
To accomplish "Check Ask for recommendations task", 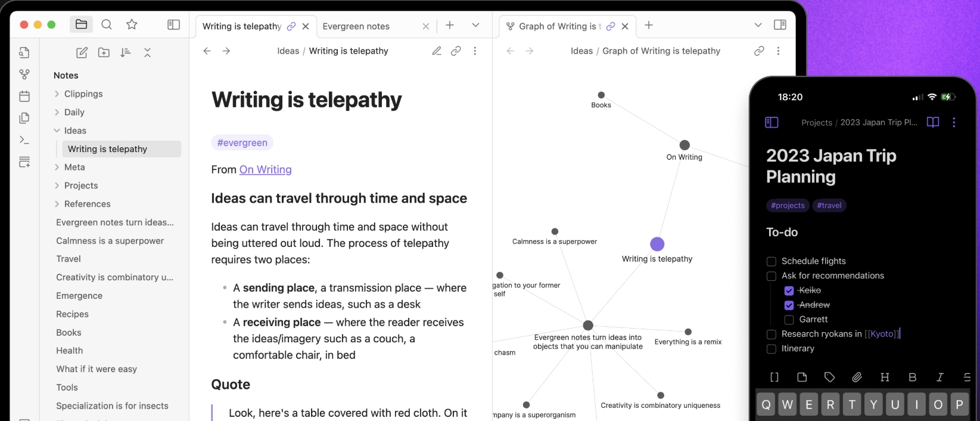I will coord(771,276).
